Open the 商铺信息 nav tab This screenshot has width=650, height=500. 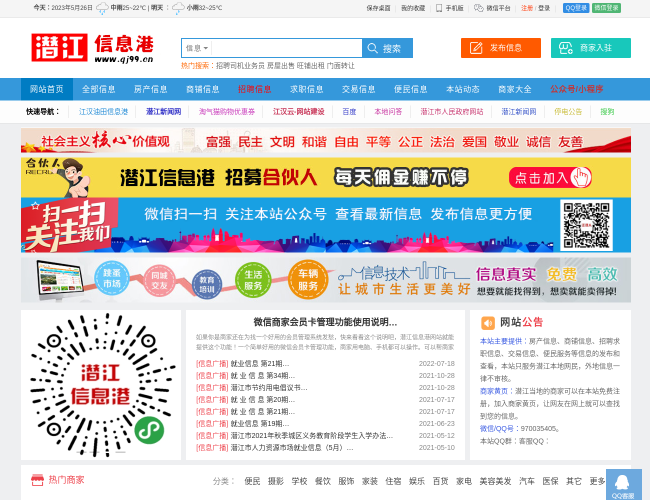click(203, 89)
